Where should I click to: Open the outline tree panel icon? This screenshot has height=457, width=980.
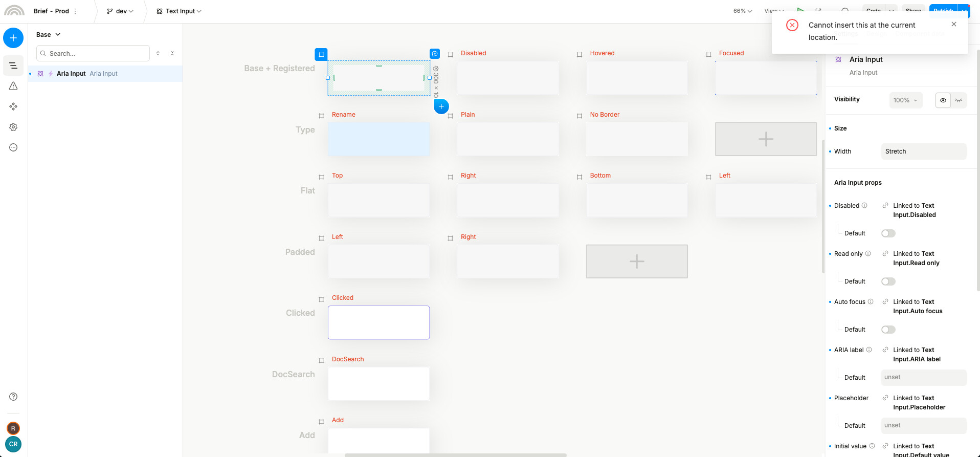[x=13, y=66]
